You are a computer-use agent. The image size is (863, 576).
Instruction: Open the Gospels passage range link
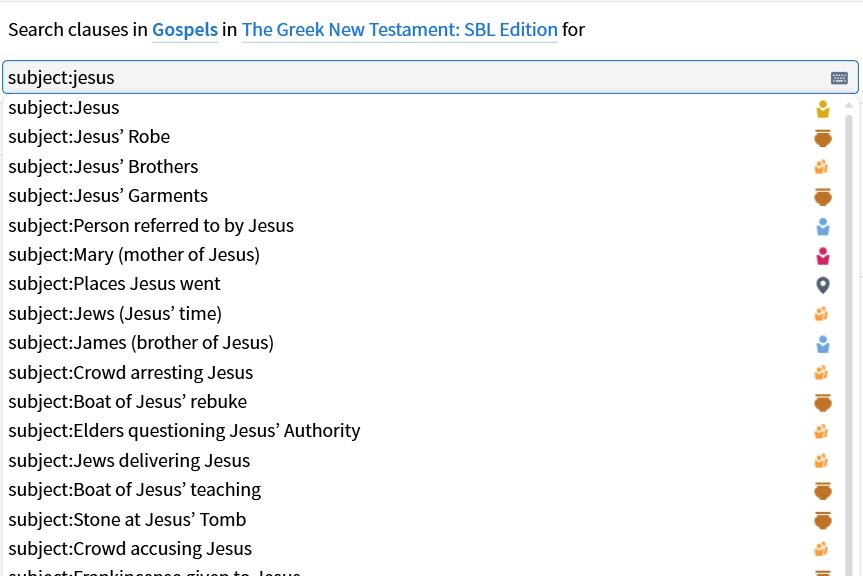coord(185,30)
